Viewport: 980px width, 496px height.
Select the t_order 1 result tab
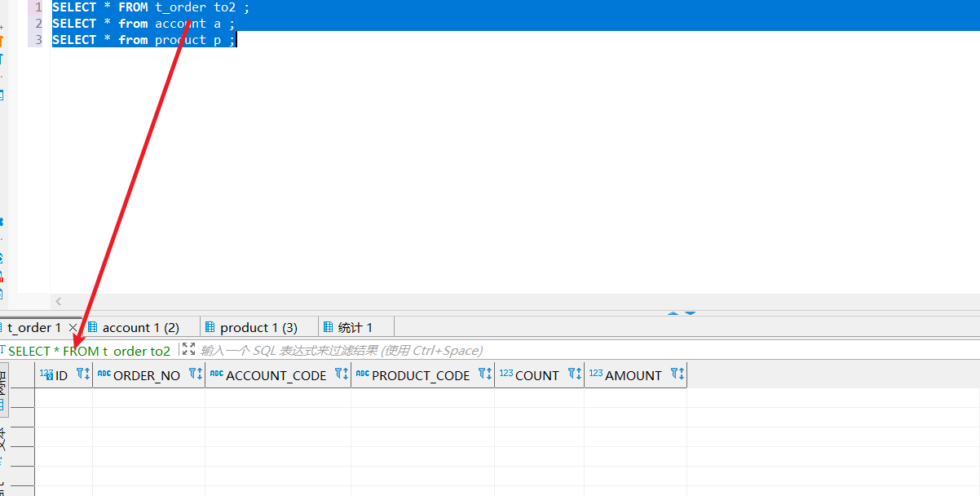(34, 328)
